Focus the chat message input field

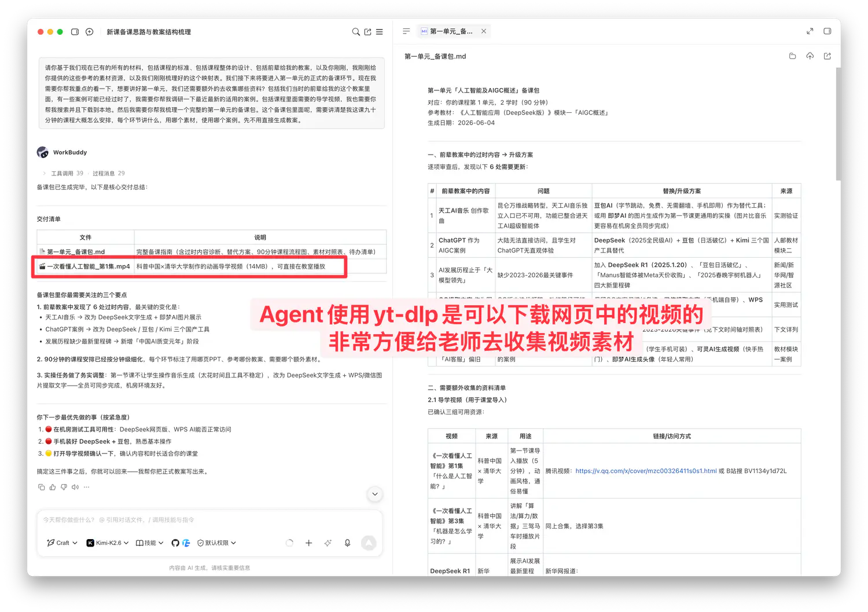click(x=209, y=520)
